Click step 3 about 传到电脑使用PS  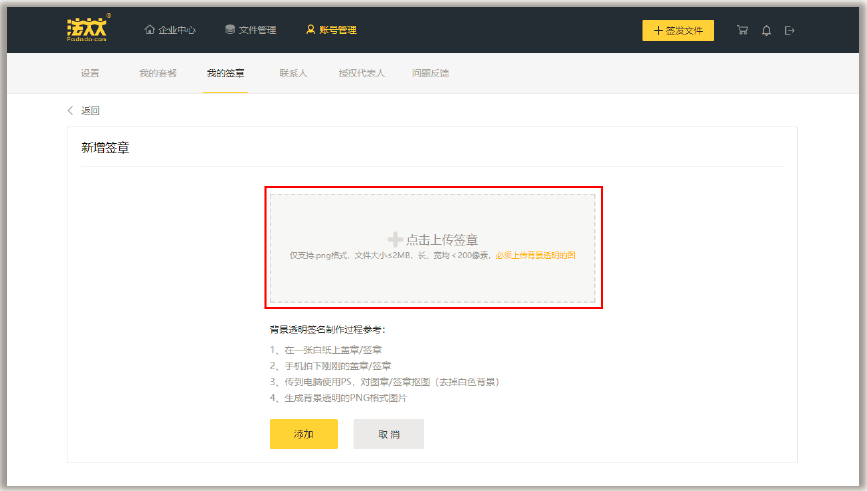pos(385,382)
